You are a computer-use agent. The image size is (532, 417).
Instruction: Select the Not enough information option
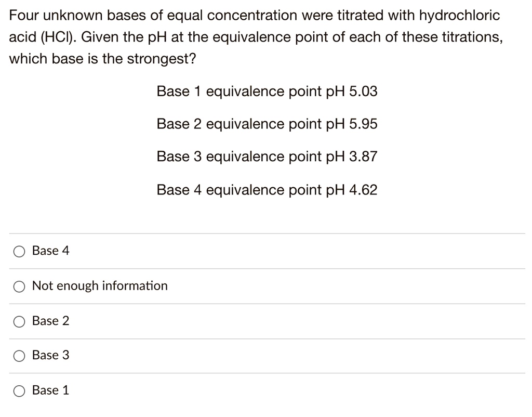tap(19, 285)
